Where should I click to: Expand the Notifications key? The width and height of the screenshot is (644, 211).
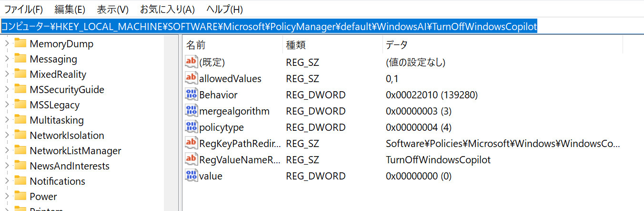point(7,181)
